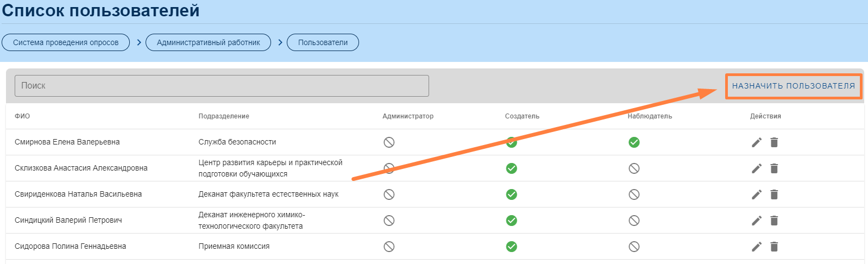This screenshot has width=868, height=264.
Task: Remove Склизкова Анастасия Александровна using trash icon
Action: [774, 168]
